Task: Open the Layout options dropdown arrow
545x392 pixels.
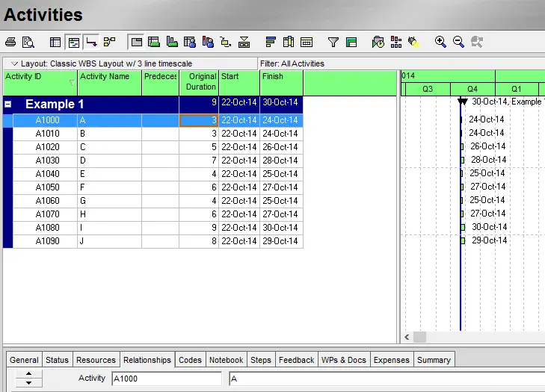Action: pos(14,64)
